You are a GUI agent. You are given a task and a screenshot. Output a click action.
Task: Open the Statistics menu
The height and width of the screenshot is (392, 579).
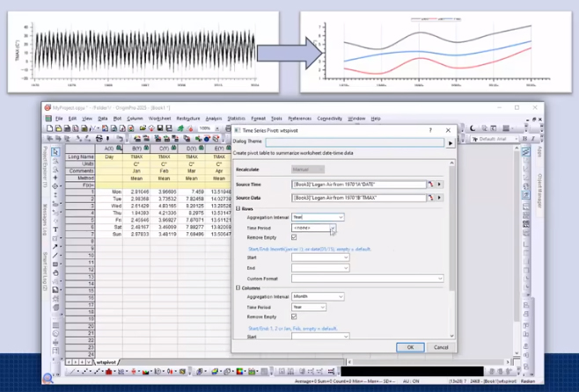pyautogui.click(x=237, y=118)
